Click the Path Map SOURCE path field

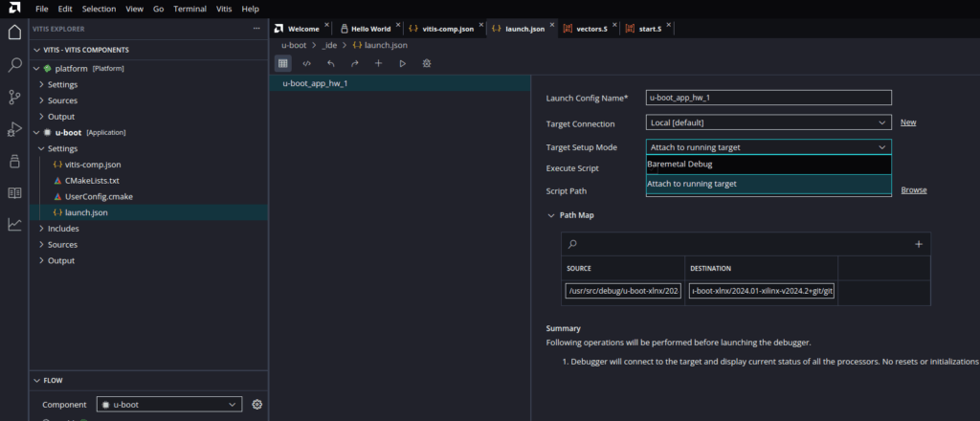(623, 292)
